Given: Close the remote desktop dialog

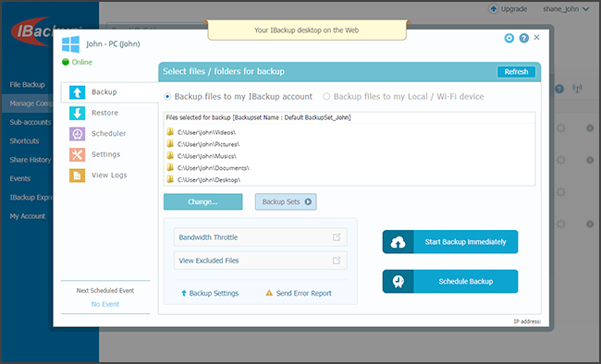Looking at the screenshot, I should (536, 37).
